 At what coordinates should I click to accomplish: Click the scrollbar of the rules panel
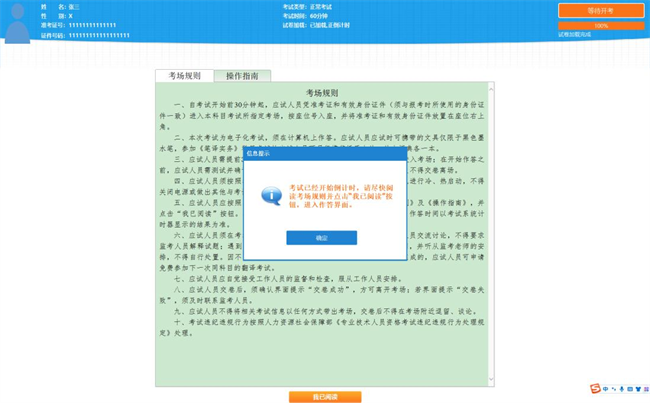(489, 230)
